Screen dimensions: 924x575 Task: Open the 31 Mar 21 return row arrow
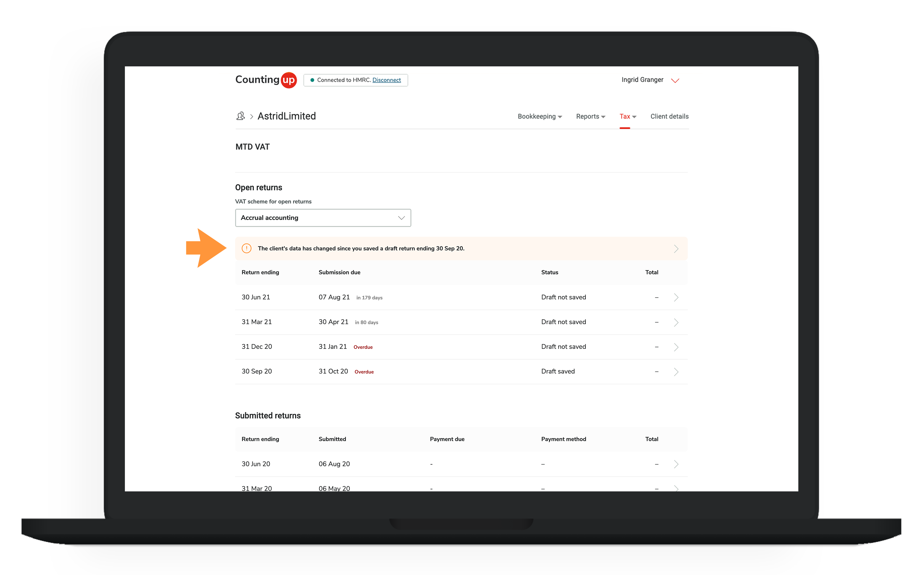pos(676,322)
